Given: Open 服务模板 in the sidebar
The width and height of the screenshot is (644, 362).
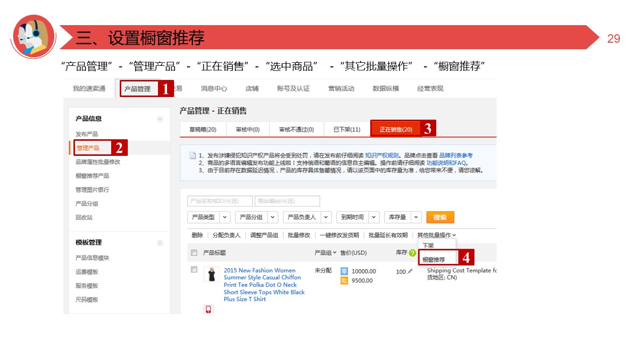Looking at the screenshot, I should pyautogui.click(x=87, y=286).
